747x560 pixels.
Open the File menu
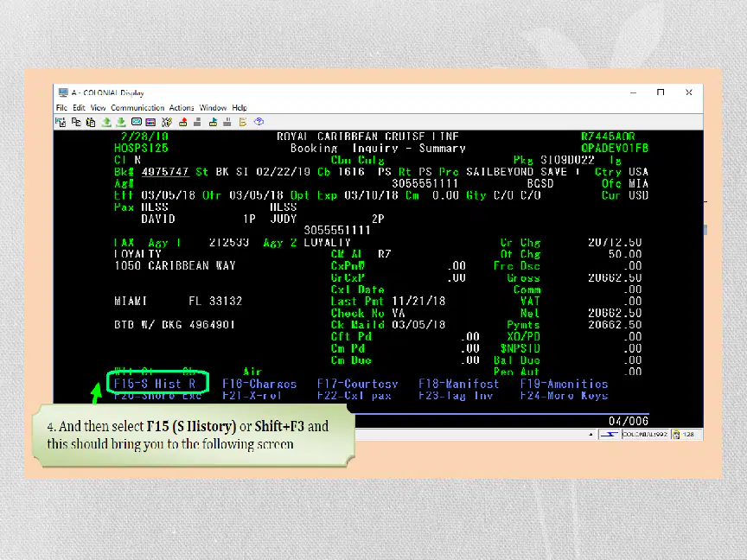[x=61, y=108]
